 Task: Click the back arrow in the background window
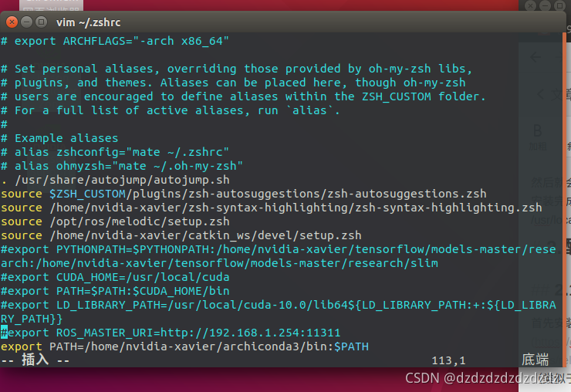tap(536, 57)
